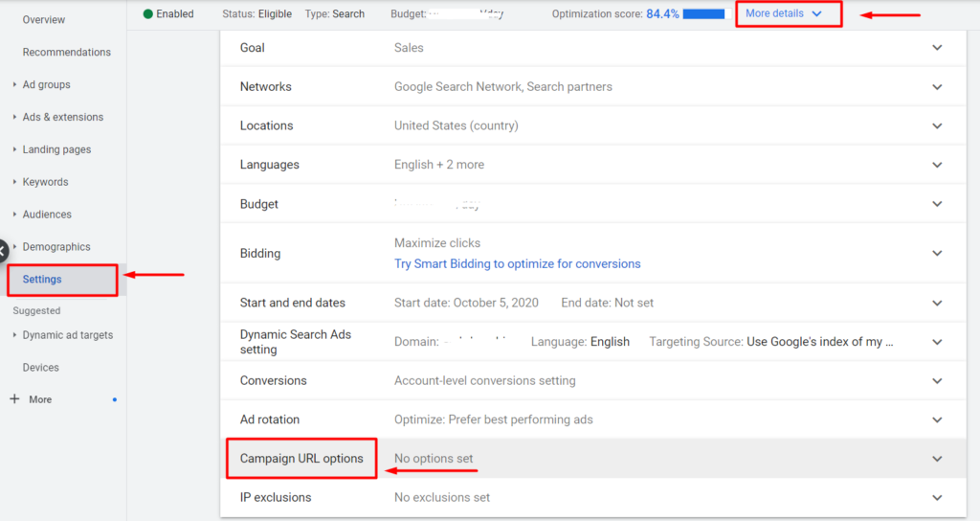
Task: Expand the Ad groups sidebar arrow
Action: (14, 84)
